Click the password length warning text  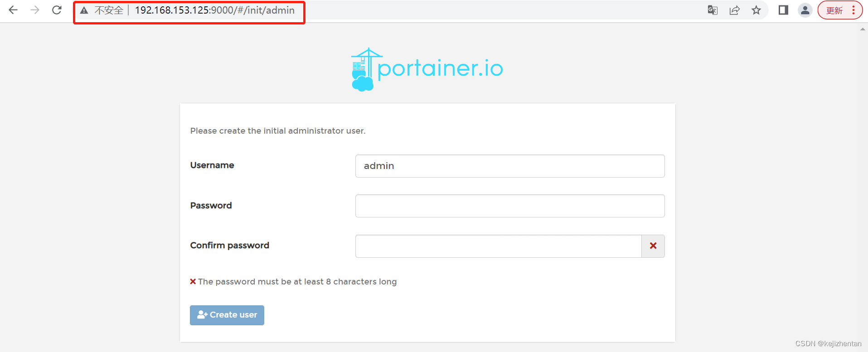tap(297, 282)
